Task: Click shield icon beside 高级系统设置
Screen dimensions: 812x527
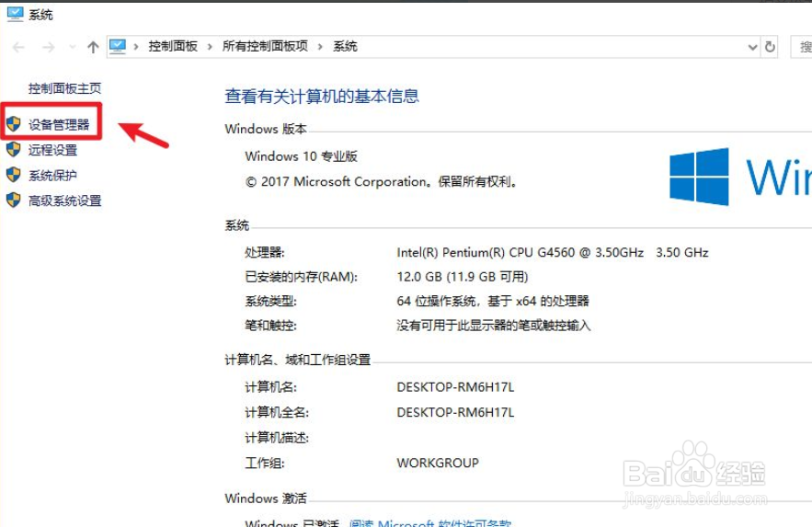Action: 14,200
